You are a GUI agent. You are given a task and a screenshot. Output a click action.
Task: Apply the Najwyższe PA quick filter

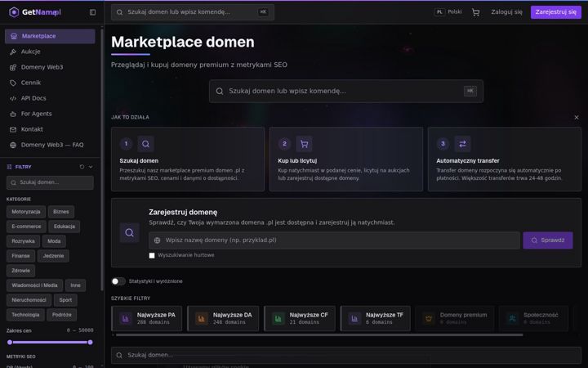coord(147,318)
